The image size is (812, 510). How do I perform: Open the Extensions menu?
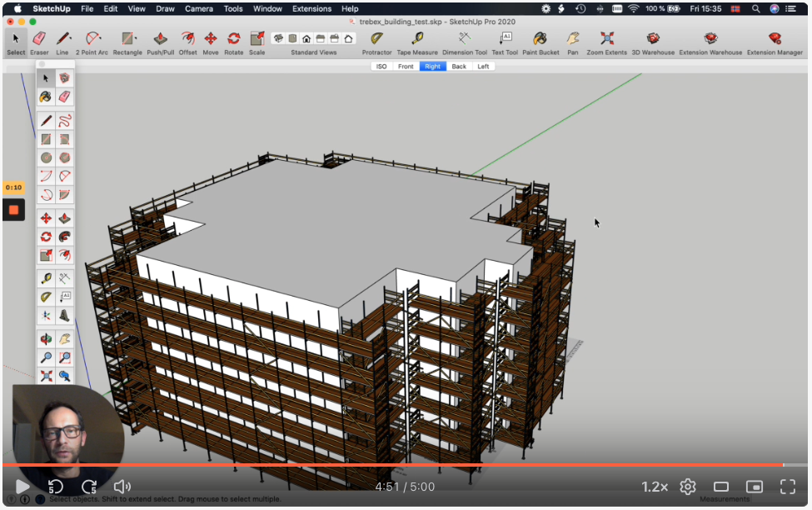[x=311, y=9]
